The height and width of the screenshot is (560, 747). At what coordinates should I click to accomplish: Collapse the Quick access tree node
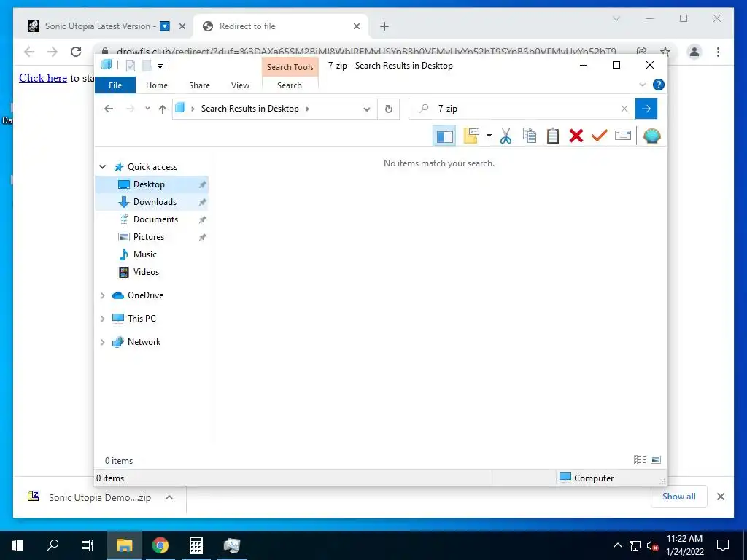[x=102, y=167]
